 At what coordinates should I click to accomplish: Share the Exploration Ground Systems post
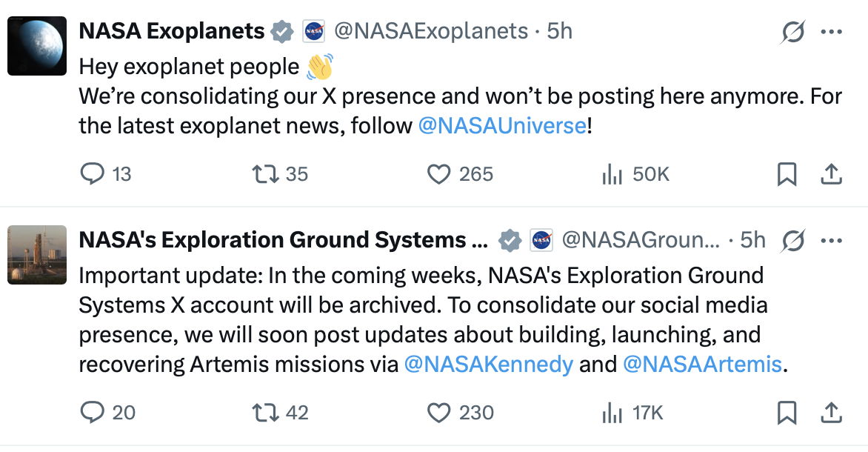[x=831, y=413]
